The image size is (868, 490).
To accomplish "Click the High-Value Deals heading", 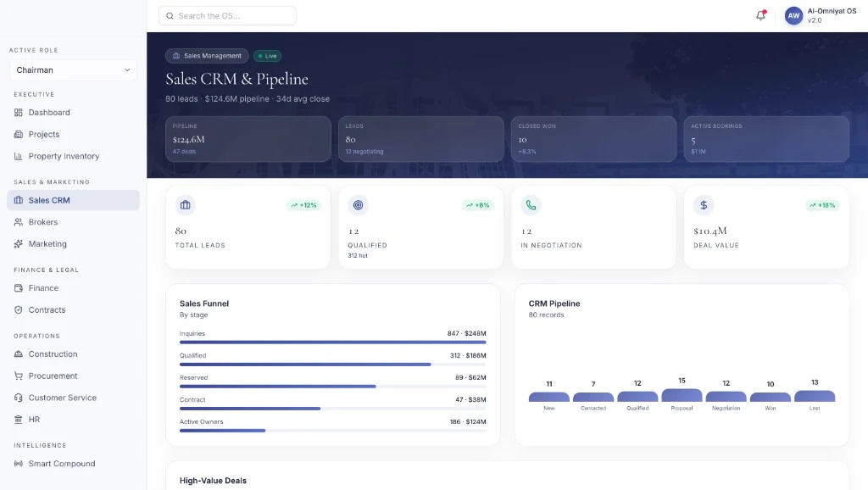I will [213, 481].
